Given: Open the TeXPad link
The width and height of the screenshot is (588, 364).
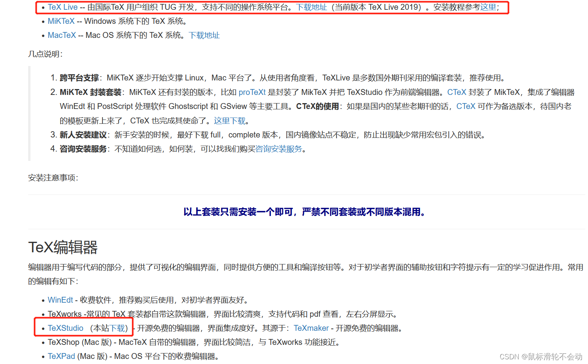Looking at the screenshot, I should coord(61,356).
